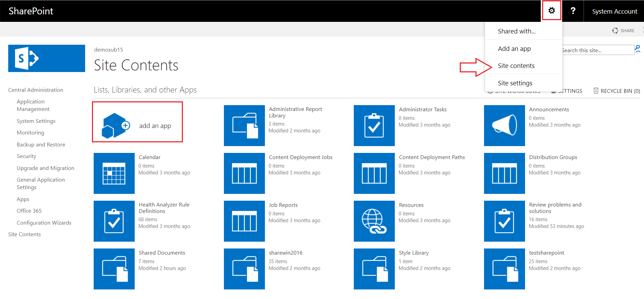Viewport: 644px width, 299px height.
Task: Open sharewin2016 library tile icon
Action: point(244,269)
